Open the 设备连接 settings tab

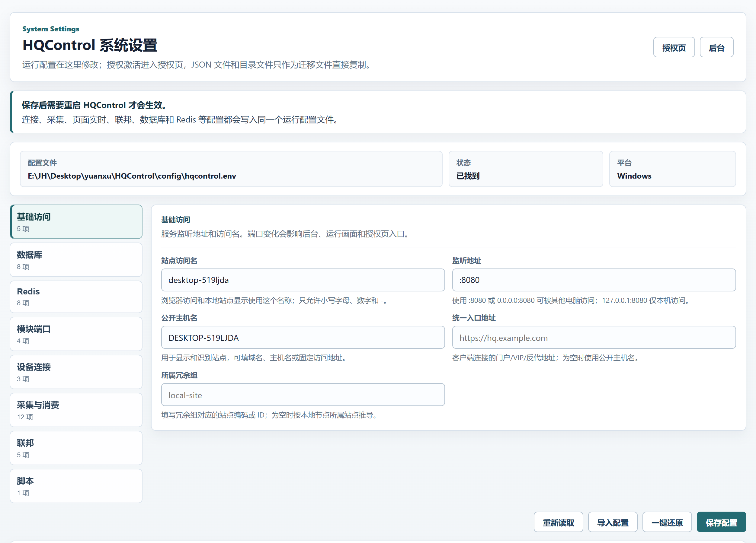click(x=76, y=372)
